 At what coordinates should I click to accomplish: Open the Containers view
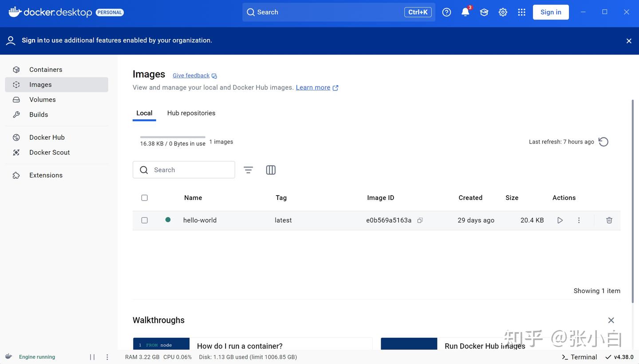click(56, 70)
